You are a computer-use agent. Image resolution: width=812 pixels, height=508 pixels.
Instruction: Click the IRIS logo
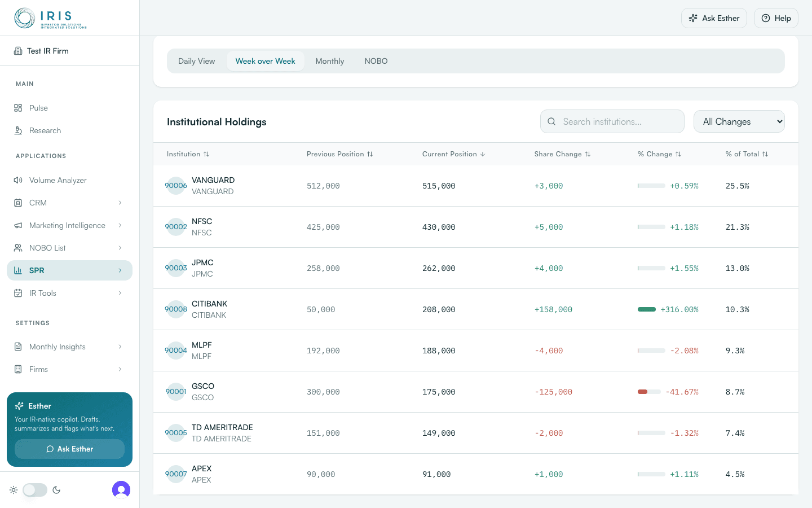pos(50,18)
